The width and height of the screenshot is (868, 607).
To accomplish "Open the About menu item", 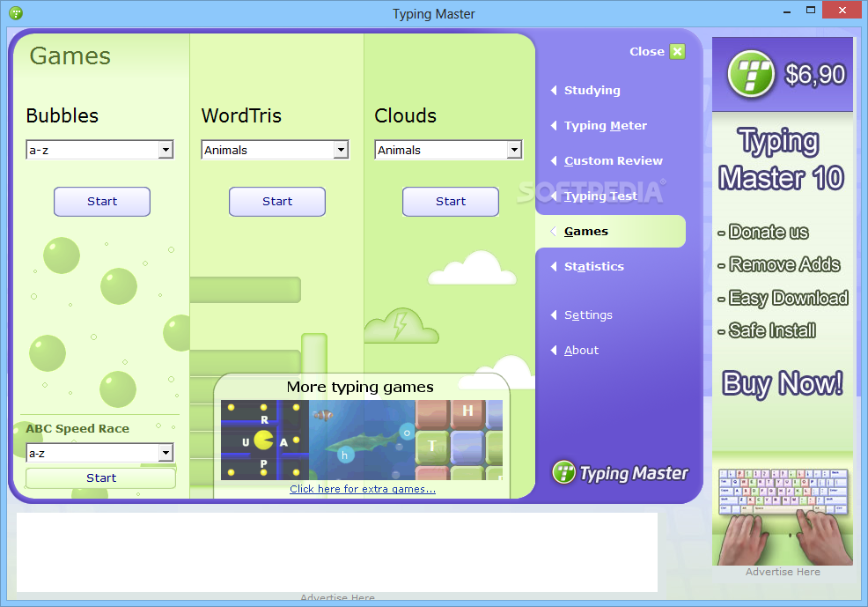I will click(581, 350).
